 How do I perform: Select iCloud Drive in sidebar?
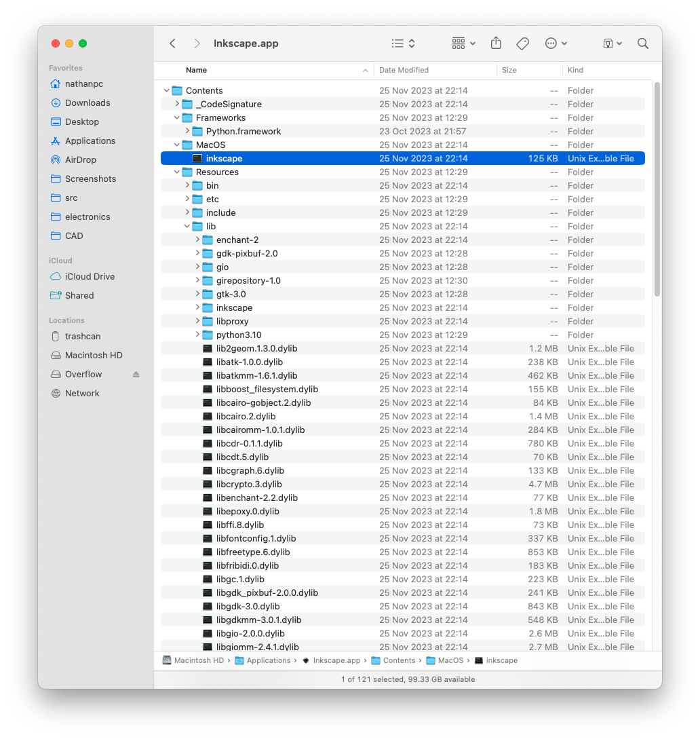pos(90,277)
